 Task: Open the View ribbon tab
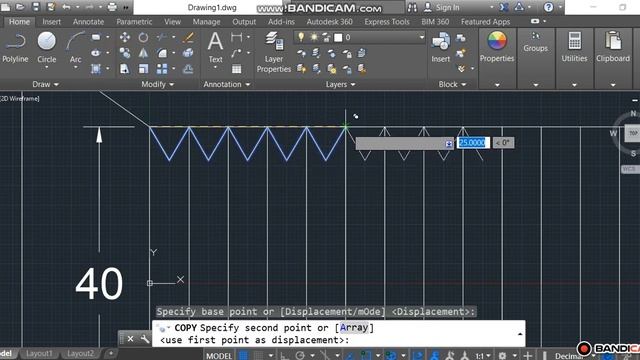point(172,22)
